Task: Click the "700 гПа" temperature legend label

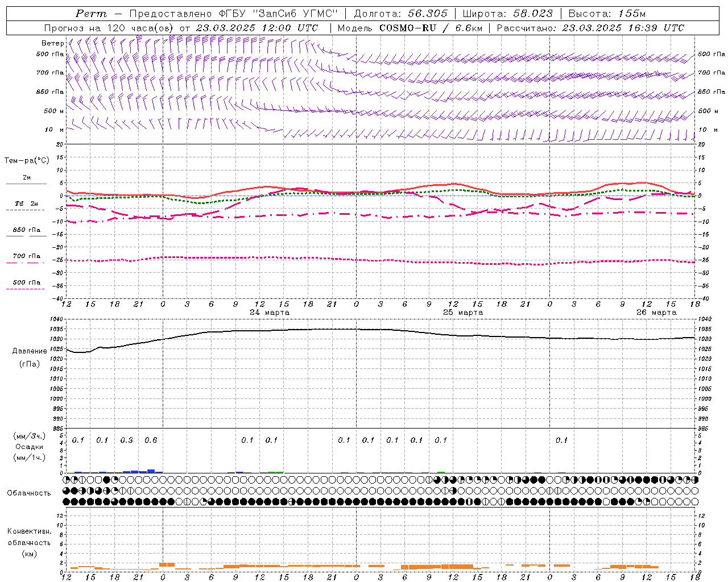Action: [27, 256]
